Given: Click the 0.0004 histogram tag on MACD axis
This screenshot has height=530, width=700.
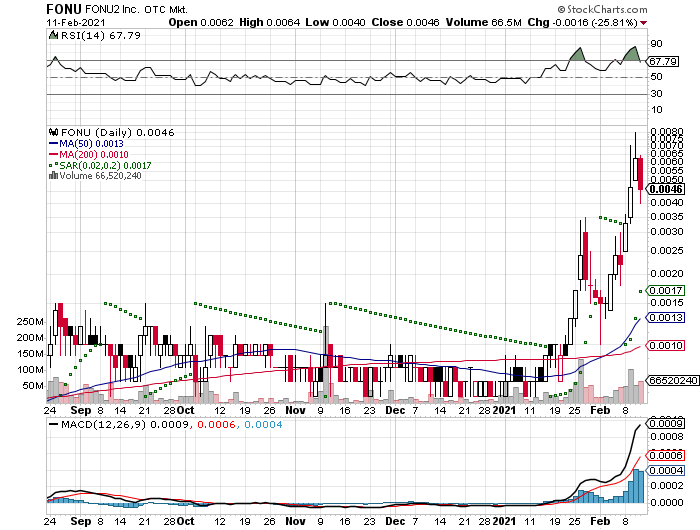Looking at the screenshot, I should 666,471.
